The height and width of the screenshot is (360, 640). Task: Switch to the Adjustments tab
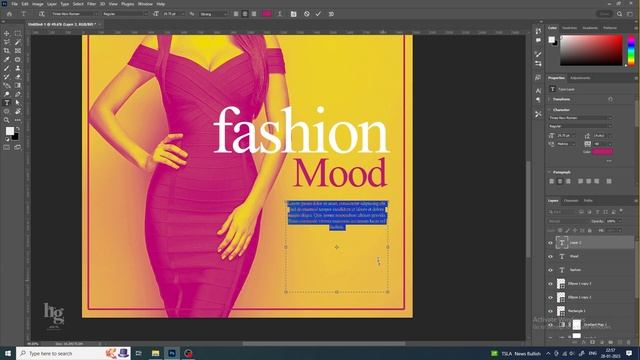pyautogui.click(x=580, y=78)
